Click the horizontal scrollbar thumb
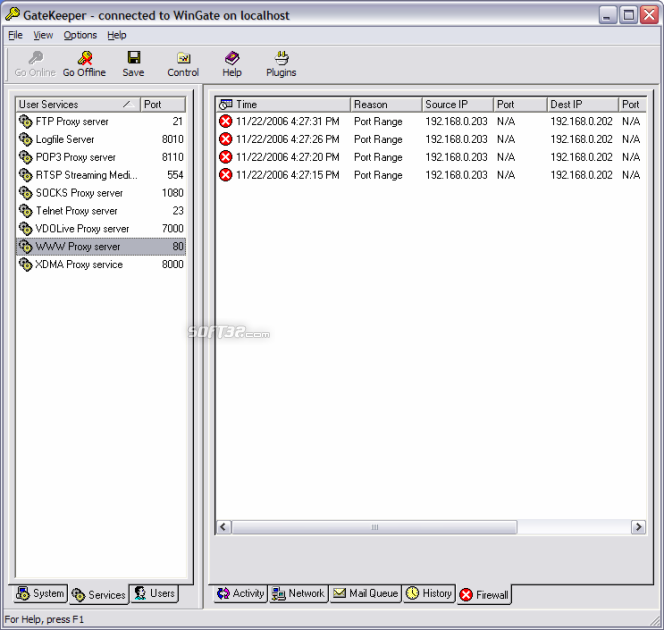664x630 pixels. tap(374, 527)
